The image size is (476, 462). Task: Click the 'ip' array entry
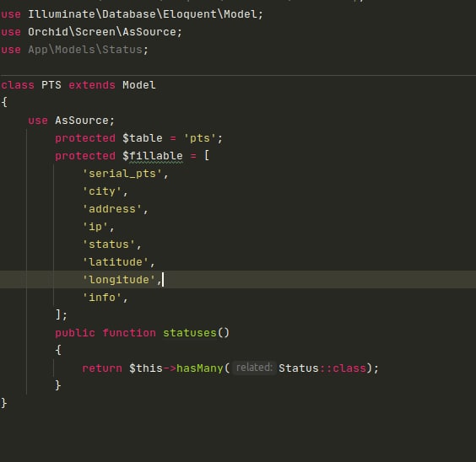[x=95, y=227]
